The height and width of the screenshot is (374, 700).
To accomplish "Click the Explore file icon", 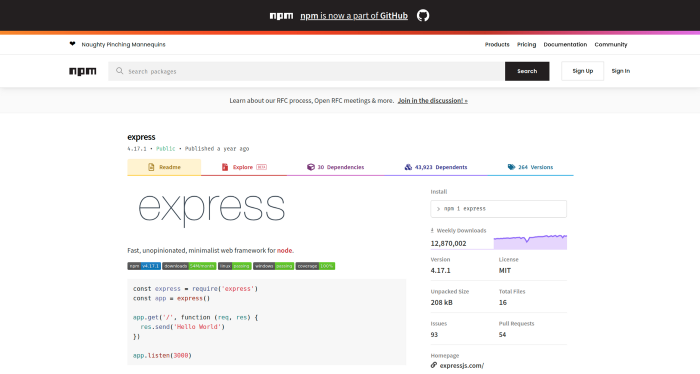I will [x=225, y=167].
